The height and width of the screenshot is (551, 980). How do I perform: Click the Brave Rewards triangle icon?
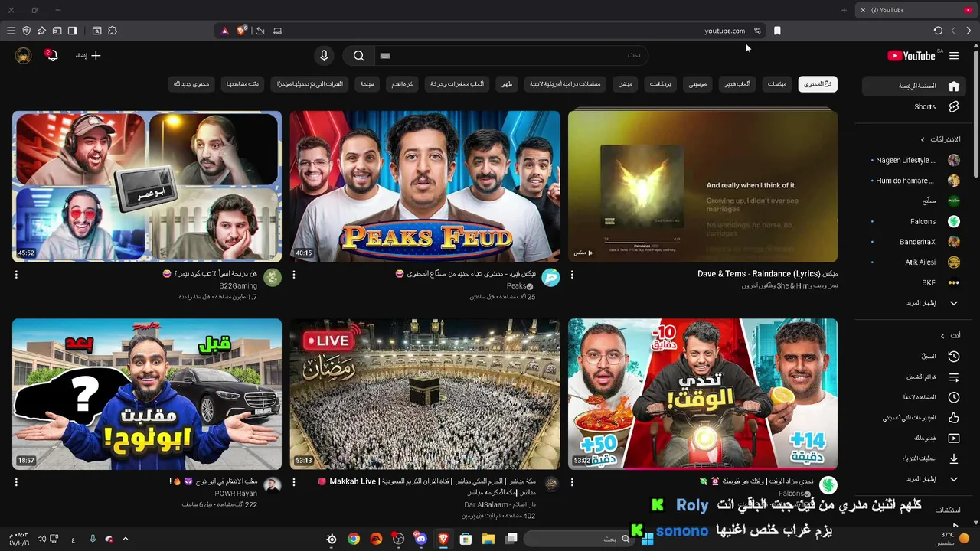[x=224, y=31]
